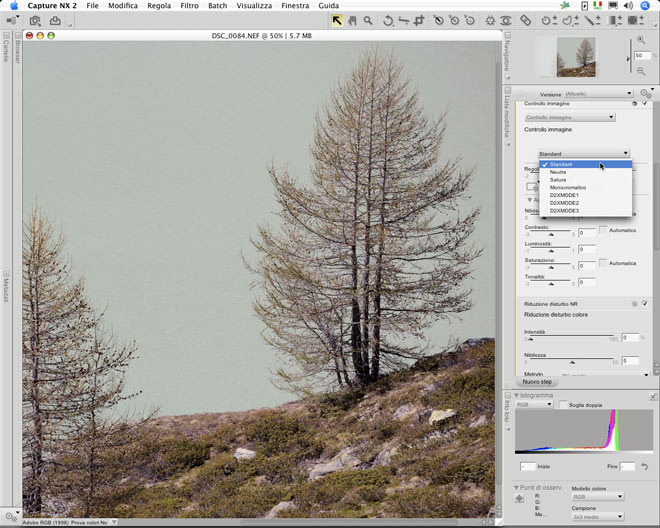Click the Luminosità slider handle

pyautogui.click(x=551, y=251)
